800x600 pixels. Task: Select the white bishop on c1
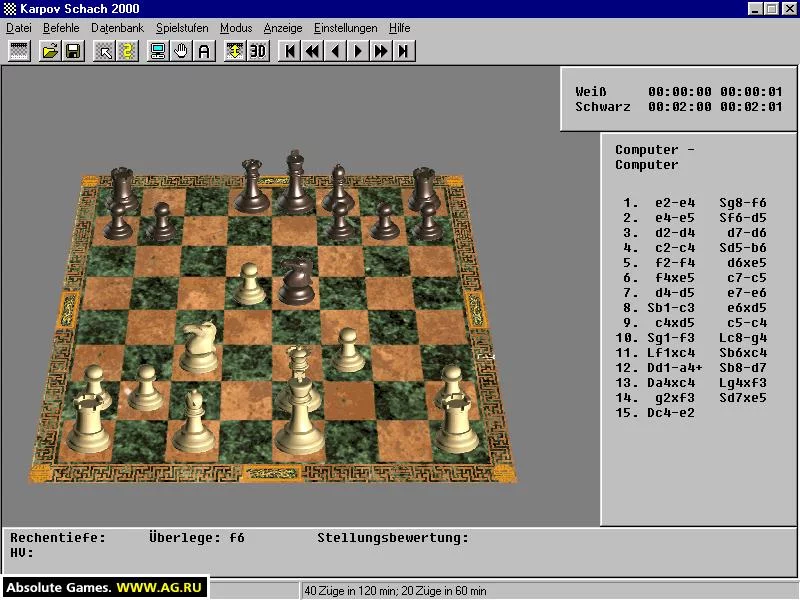pyautogui.click(x=194, y=422)
